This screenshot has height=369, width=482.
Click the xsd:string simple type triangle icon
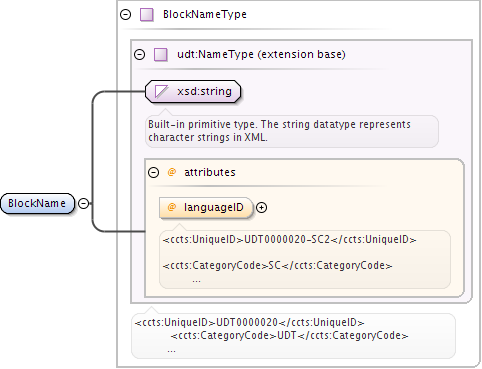coord(161,91)
